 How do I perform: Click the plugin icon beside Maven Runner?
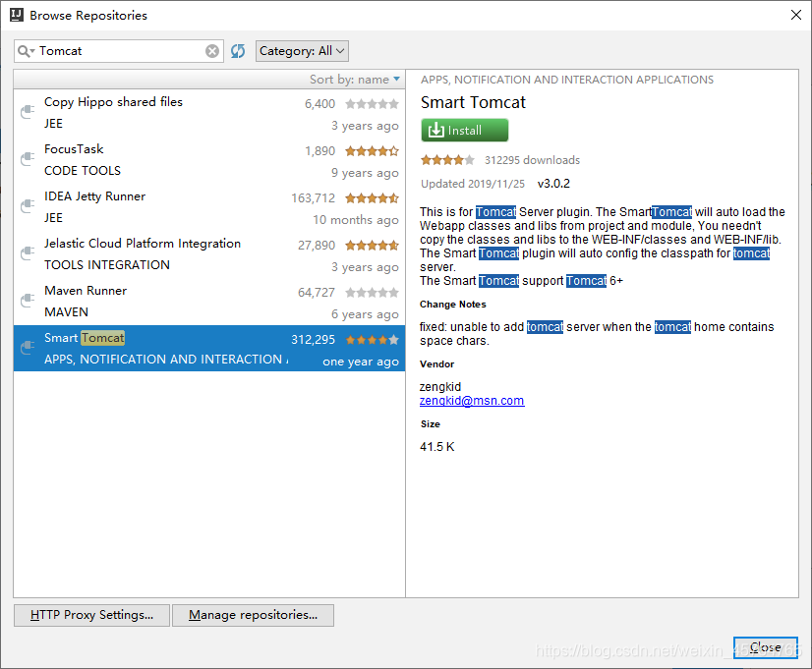coord(28,300)
